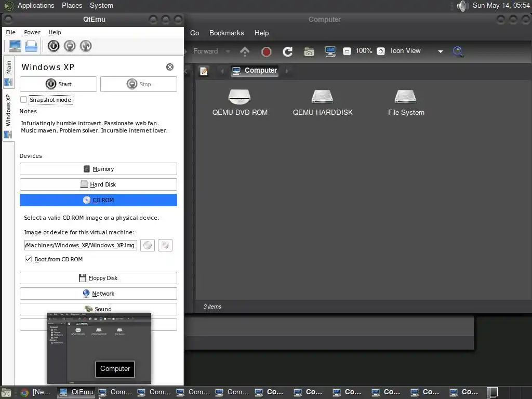Screen dimensions: 532x399
Task: Click the CD ROM image path field
Action: 81,245
